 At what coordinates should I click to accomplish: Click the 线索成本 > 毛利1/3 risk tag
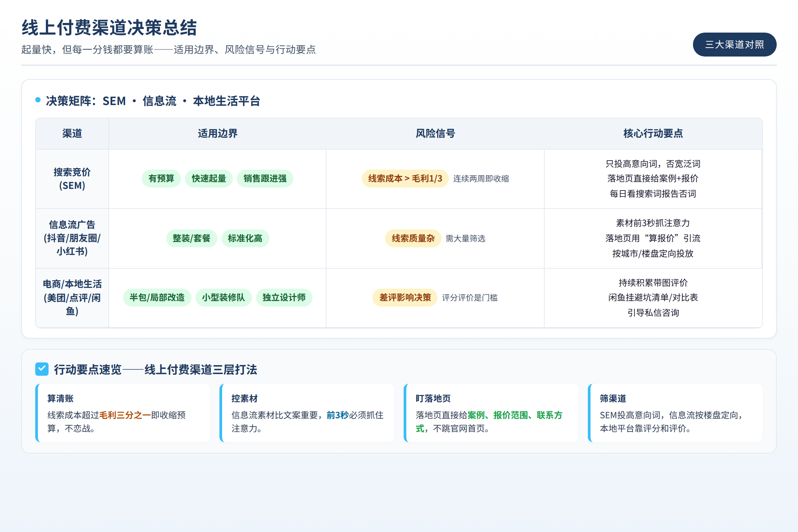click(405, 179)
